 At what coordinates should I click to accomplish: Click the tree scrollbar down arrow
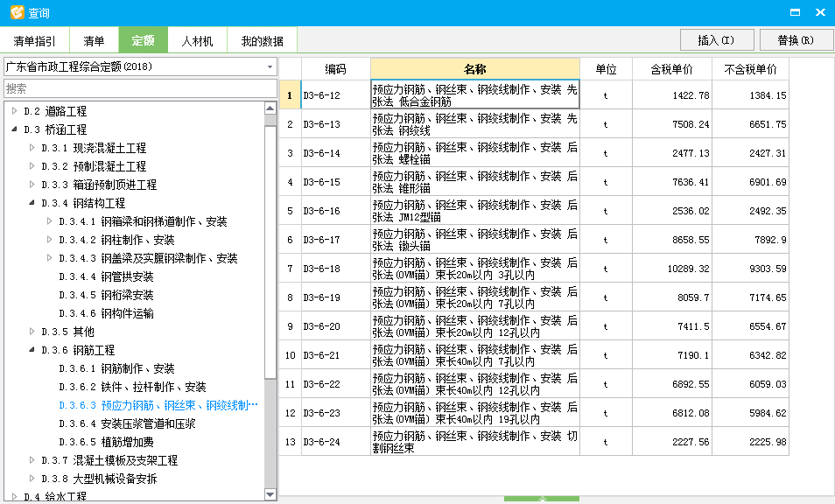click(270, 494)
